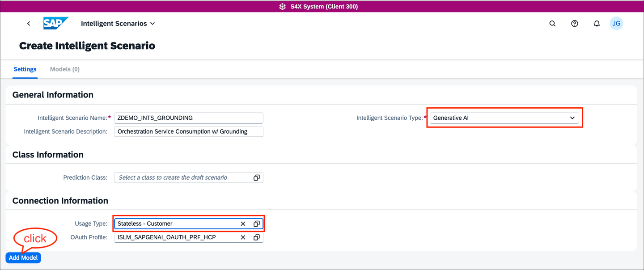The width and height of the screenshot is (644, 270).
Task: Click the Class Information heading
Action: coord(48,155)
